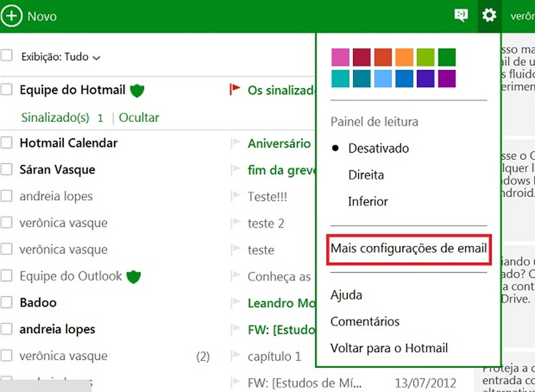This screenshot has height=392, width=535.
Task: Select the Hotmail Calendar message checkbox
Action: [x=7, y=142]
